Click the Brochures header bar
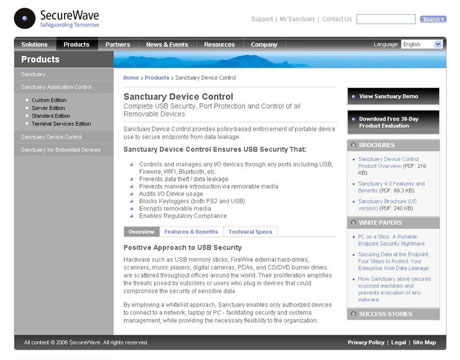This screenshot has height=360, width=460. tap(393, 145)
